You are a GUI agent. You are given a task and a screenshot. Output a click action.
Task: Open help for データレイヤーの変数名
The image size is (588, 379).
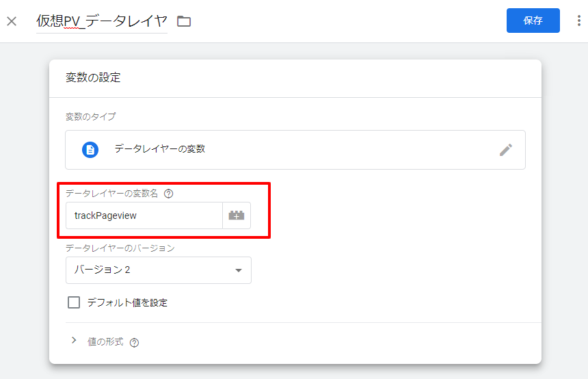pyautogui.click(x=169, y=194)
